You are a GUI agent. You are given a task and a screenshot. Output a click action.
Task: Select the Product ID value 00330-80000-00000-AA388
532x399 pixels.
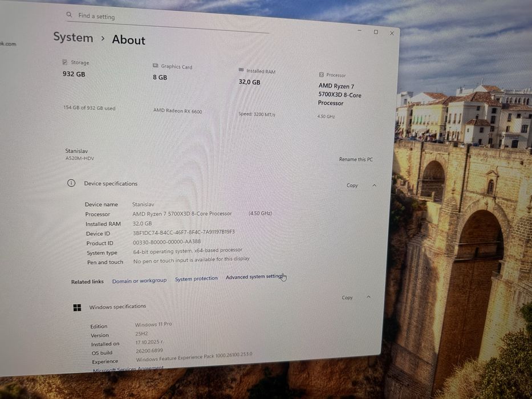click(x=166, y=242)
